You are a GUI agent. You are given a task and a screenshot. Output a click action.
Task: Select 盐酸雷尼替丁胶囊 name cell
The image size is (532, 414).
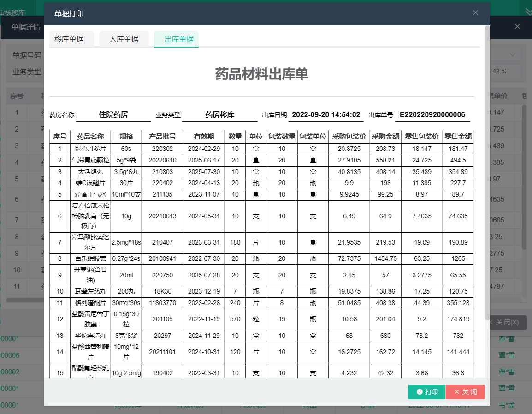pyautogui.click(x=90, y=319)
